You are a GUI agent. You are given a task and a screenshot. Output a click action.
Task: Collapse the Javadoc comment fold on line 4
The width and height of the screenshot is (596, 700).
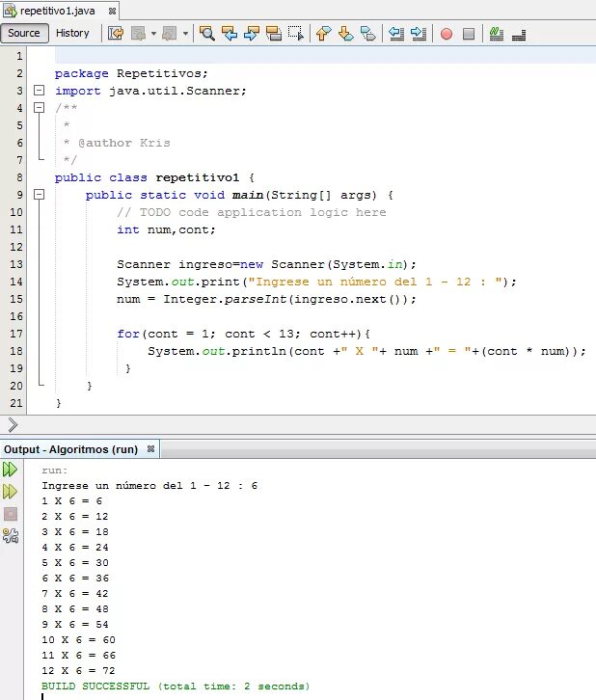[x=40, y=108]
